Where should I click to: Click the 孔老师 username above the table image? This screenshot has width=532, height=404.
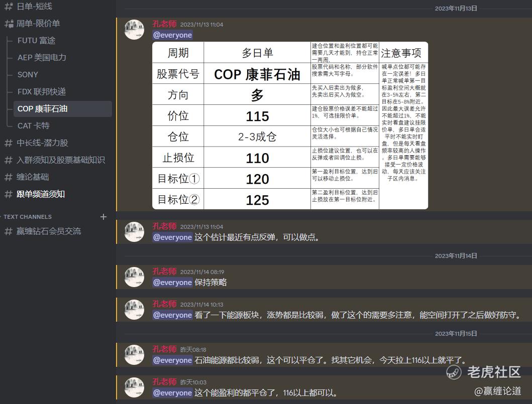(x=165, y=24)
